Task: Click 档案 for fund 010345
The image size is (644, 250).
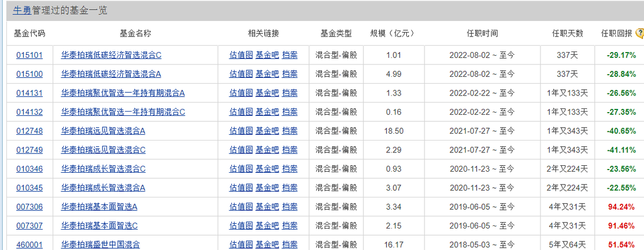Action: click(290, 188)
